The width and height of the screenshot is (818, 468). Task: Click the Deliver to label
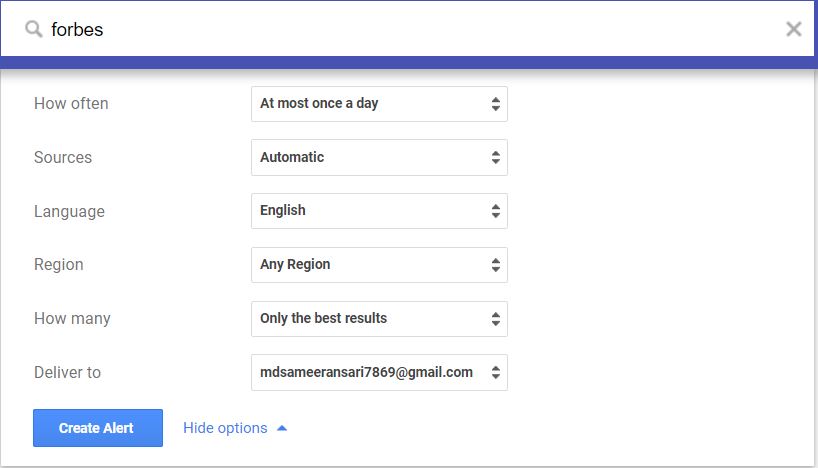coord(67,372)
